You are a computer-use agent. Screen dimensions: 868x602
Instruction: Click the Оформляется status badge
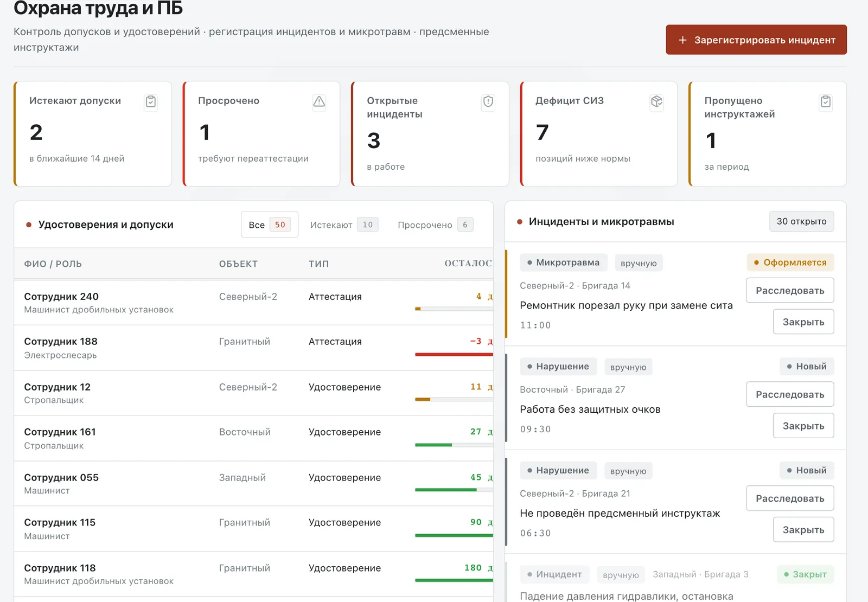point(790,262)
